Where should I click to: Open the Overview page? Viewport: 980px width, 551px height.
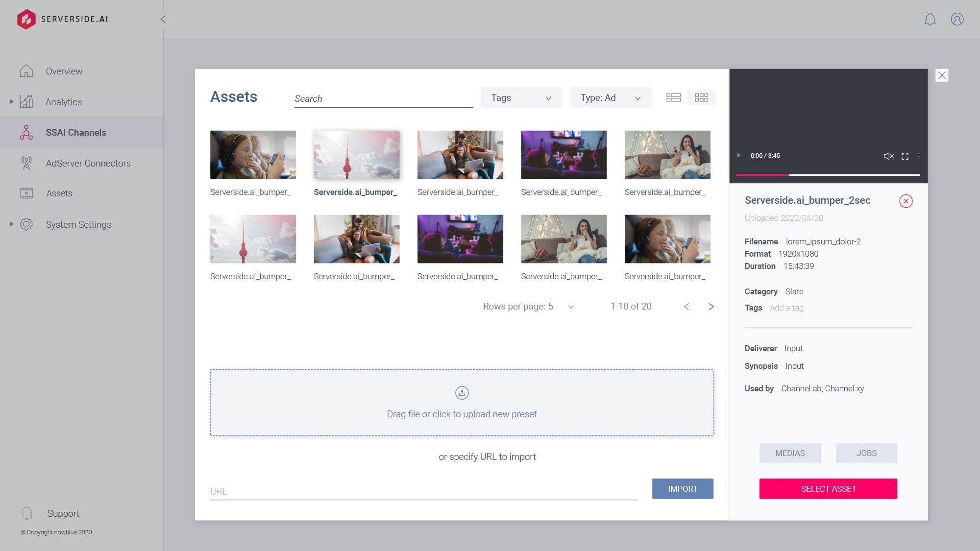coord(63,71)
